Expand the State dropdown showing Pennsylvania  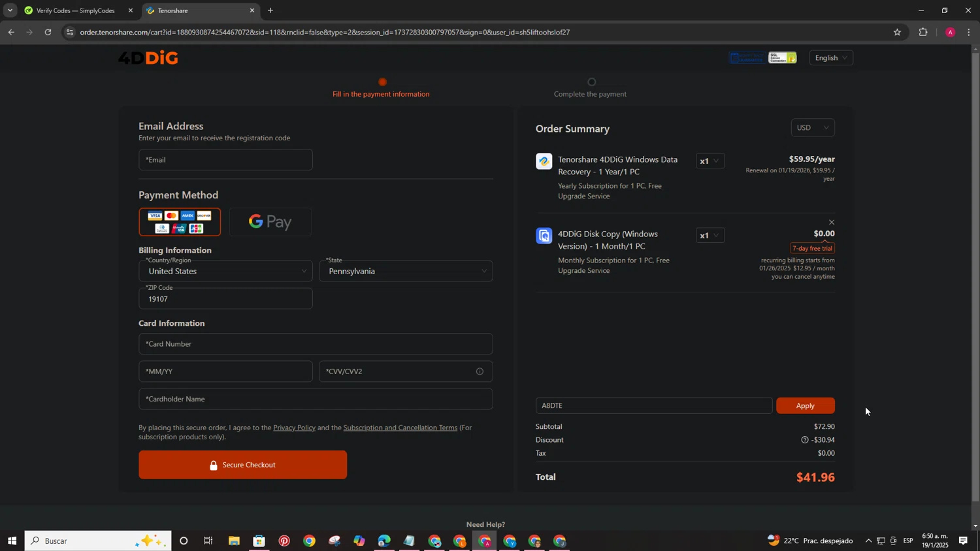click(406, 272)
